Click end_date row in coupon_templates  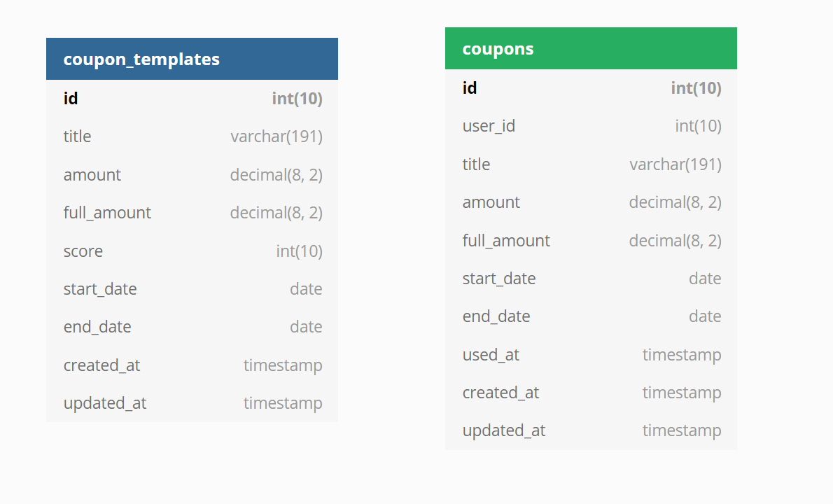(192, 327)
